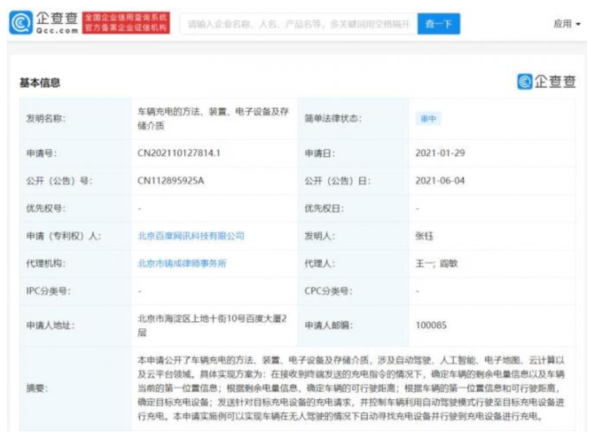Select applicant postcode 100085
This screenshot has width=600, height=440.
click(x=431, y=326)
